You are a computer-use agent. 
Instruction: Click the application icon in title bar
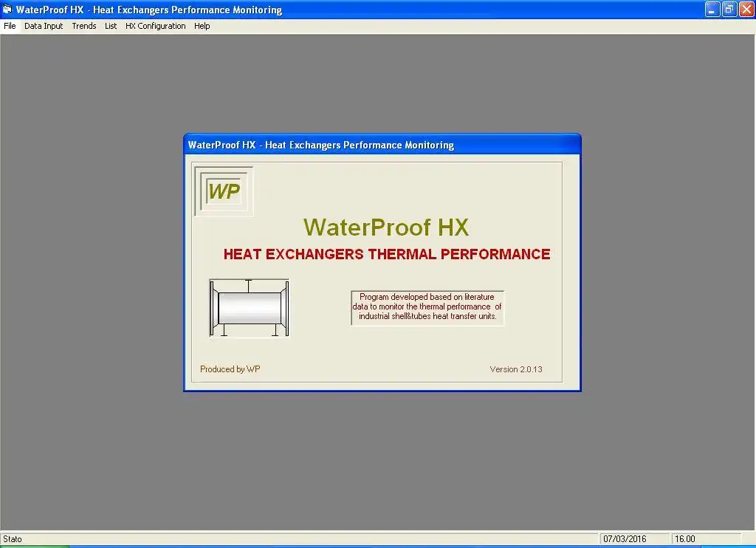point(7,9)
